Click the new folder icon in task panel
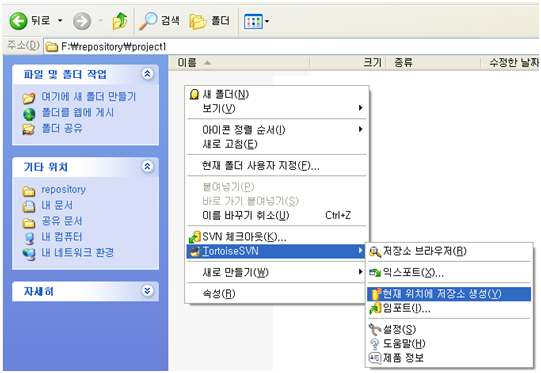The height and width of the screenshot is (373, 541). click(x=29, y=98)
